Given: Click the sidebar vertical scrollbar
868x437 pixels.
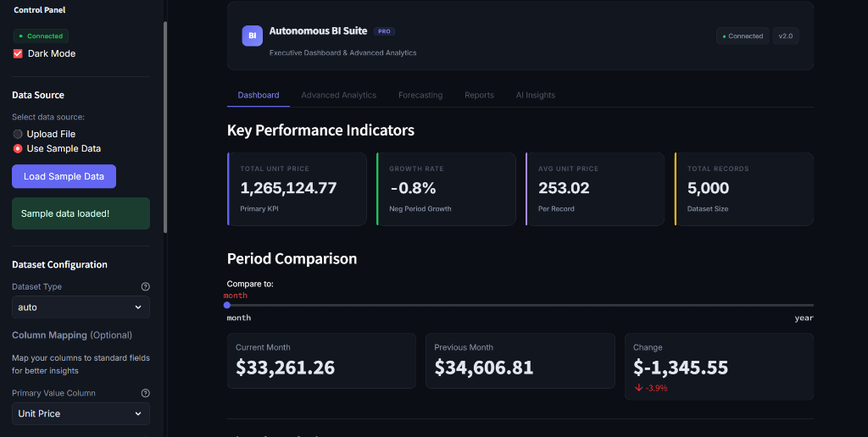Looking at the screenshot, I should (165, 127).
